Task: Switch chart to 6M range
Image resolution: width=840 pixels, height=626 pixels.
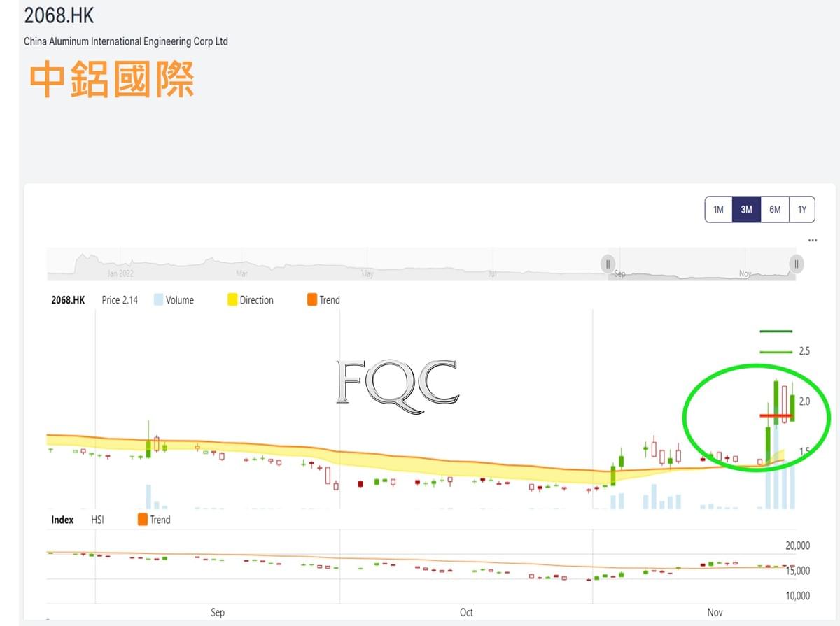Action: [x=775, y=209]
